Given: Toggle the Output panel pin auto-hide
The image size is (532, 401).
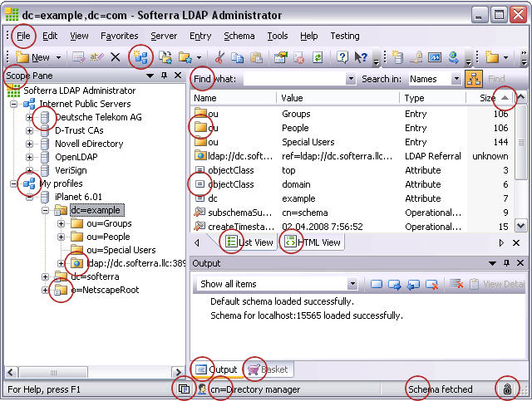Looking at the screenshot, I should point(506,262).
